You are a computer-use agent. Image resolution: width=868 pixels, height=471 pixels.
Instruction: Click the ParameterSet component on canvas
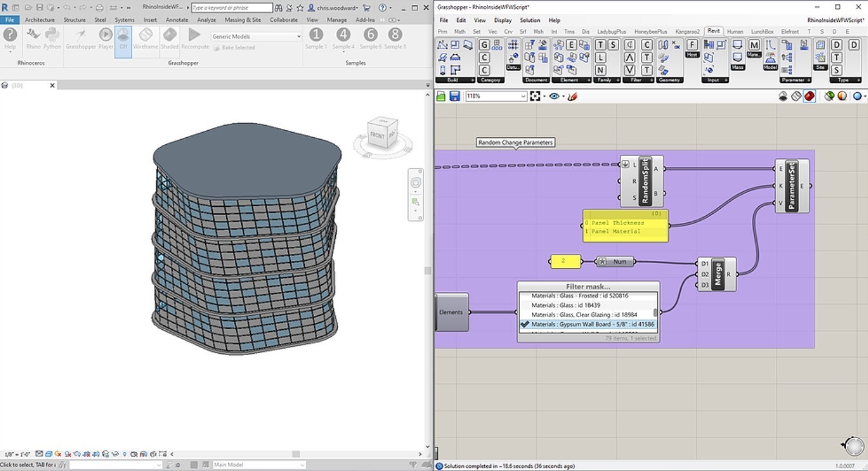click(792, 186)
